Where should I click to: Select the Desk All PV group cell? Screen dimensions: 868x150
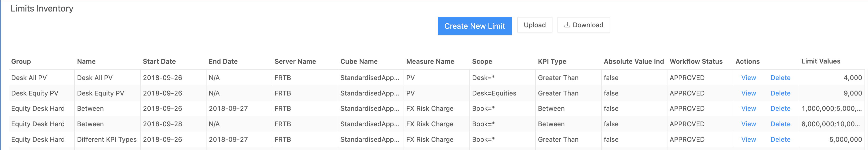pyautogui.click(x=41, y=78)
